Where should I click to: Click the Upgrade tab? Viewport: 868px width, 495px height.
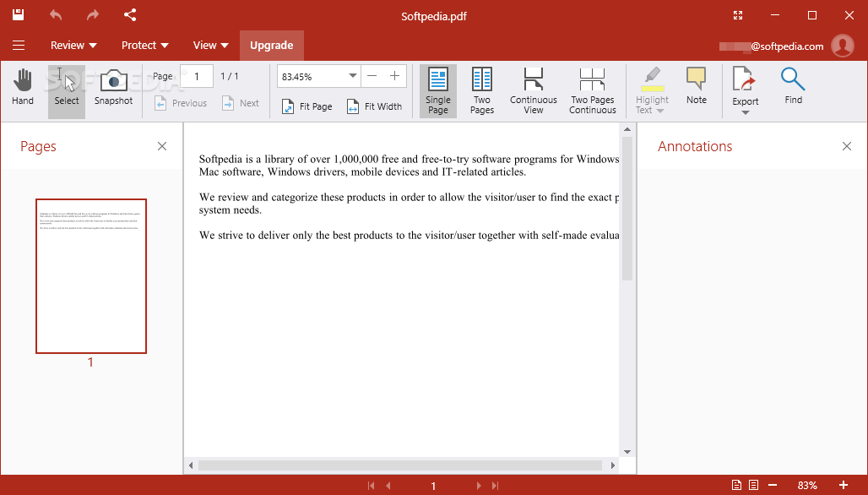[271, 46]
